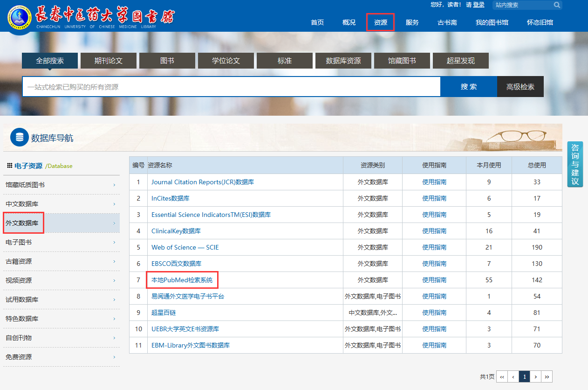Switch to the 学位论文 search tab

pyautogui.click(x=226, y=61)
